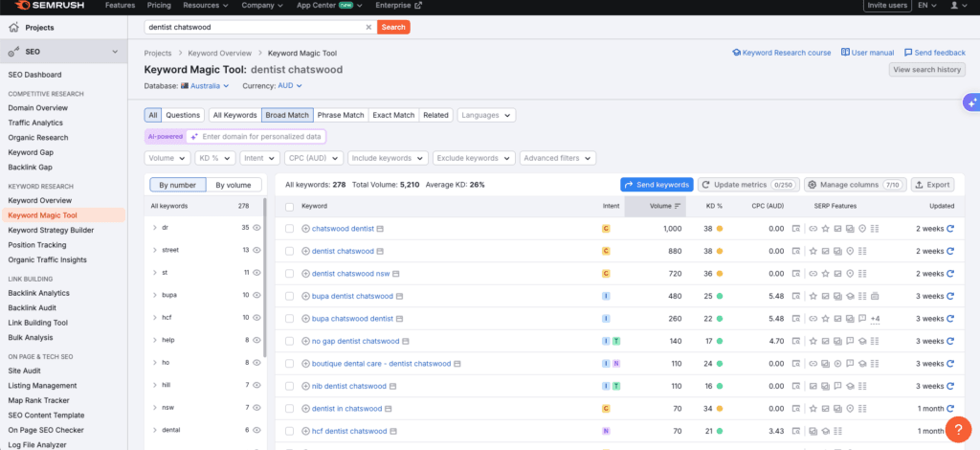This screenshot has height=450, width=980.
Task: Collapse the SEO sidebar section
Action: click(x=115, y=52)
